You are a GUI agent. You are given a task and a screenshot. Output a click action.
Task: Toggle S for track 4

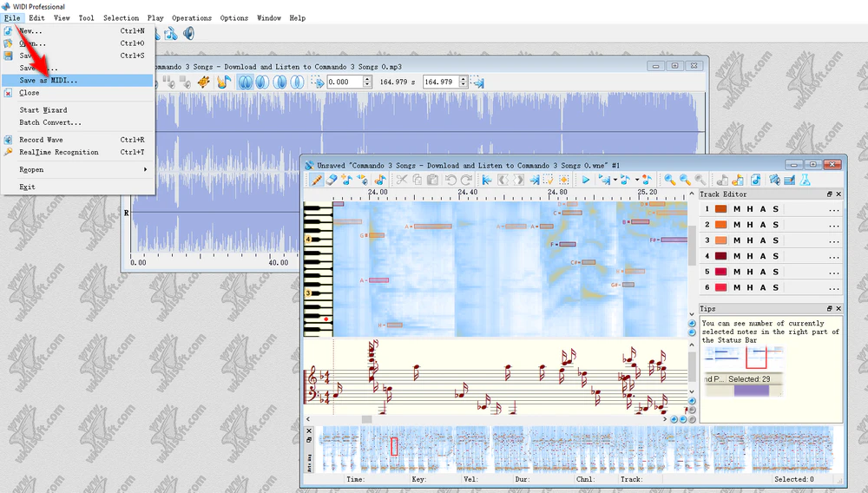pos(775,256)
